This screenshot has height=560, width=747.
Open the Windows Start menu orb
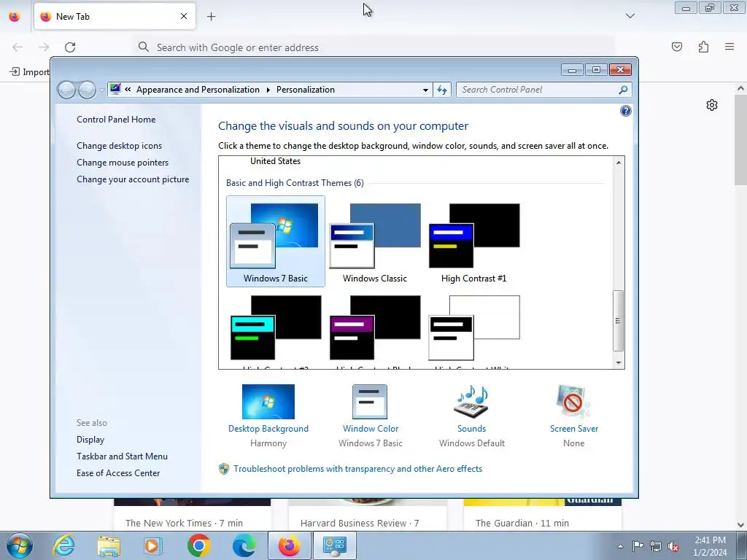coord(20,545)
